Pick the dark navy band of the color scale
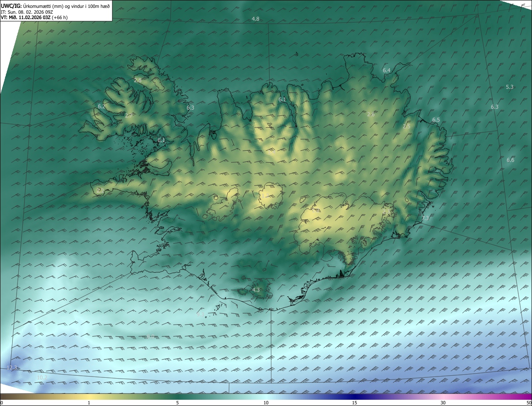The image size is (532, 406). pos(355,396)
